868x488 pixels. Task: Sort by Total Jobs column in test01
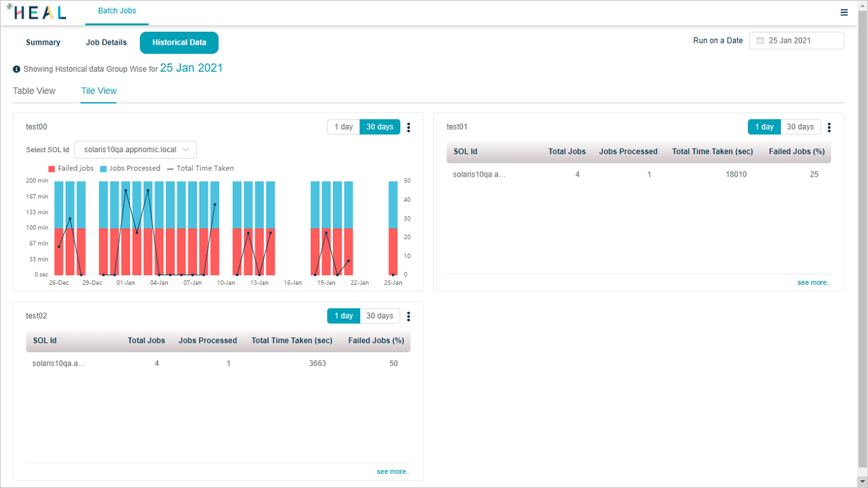[x=567, y=151]
